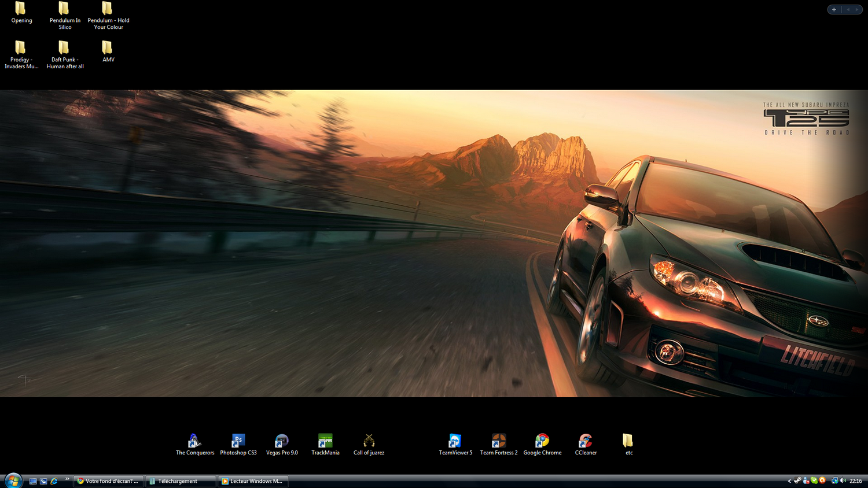Select the Pendulum - Hold Your Colour folder

coord(108,16)
